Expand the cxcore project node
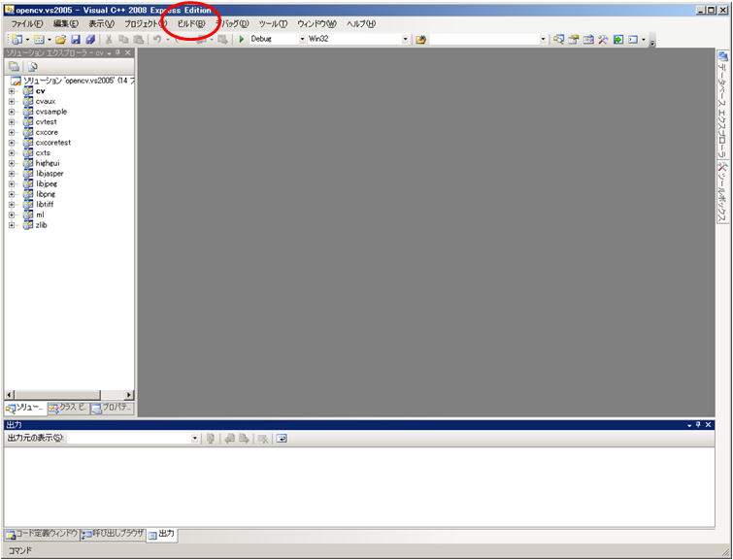Screen dimensions: 733x560 tap(12, 132)
